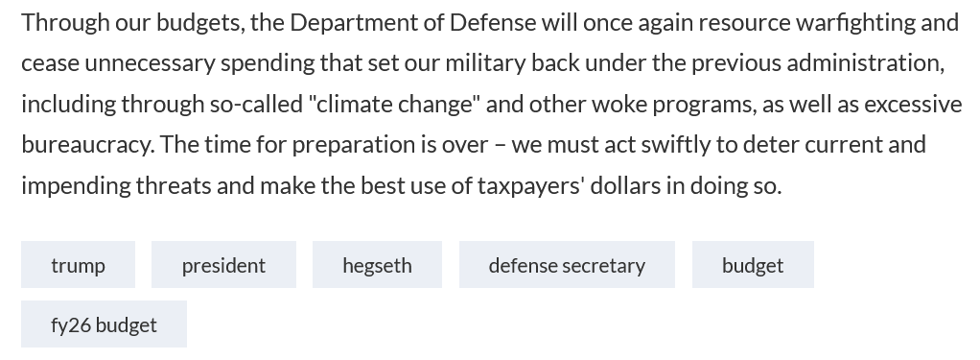Select the standalone 'budget' tag
Image resolution: width=980 pixels, height=360 pixels.
(753, 265)
